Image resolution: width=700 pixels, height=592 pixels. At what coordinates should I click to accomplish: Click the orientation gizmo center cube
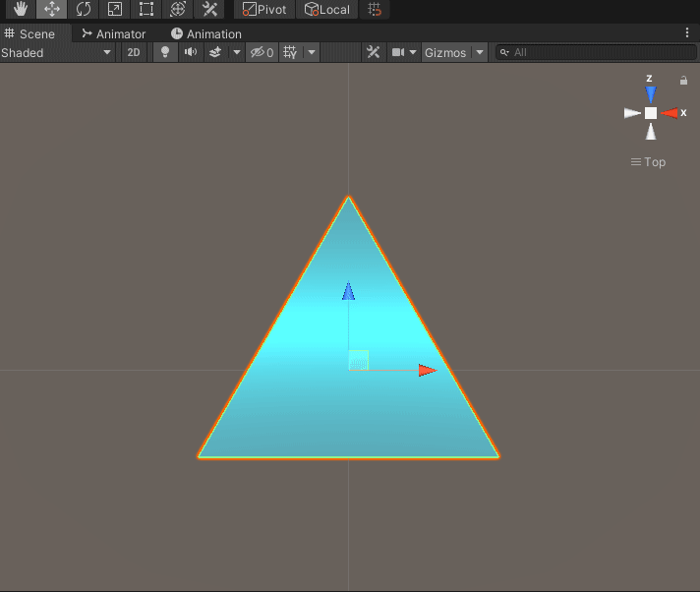point(651,113)
